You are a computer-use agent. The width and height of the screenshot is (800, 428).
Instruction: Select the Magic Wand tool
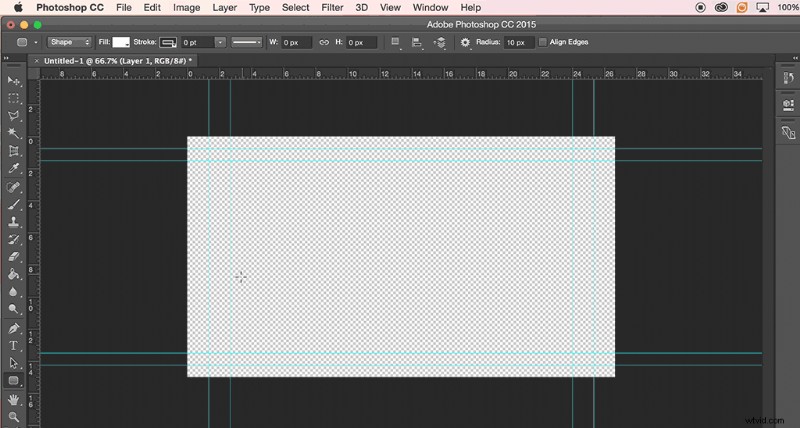pos(14,133)
